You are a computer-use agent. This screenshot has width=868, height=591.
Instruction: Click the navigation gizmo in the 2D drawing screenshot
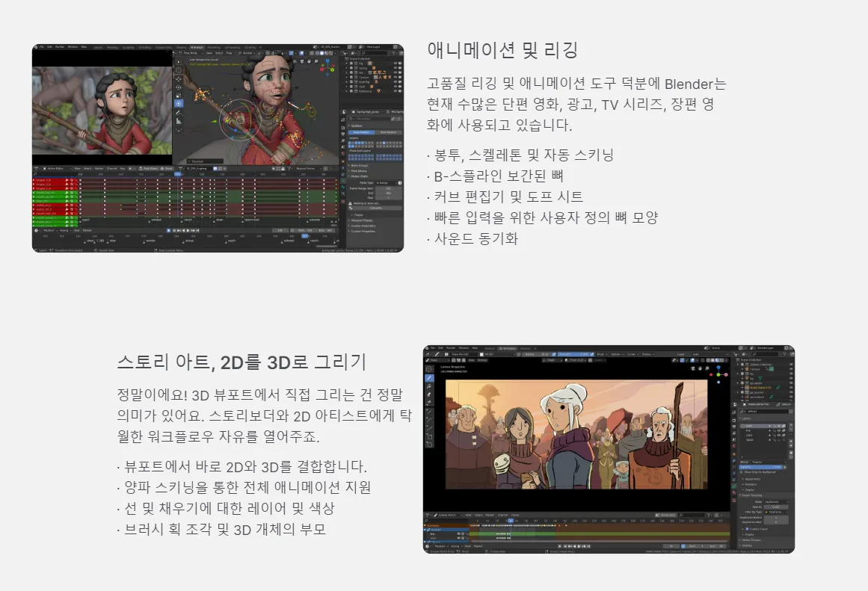point(718,374)
